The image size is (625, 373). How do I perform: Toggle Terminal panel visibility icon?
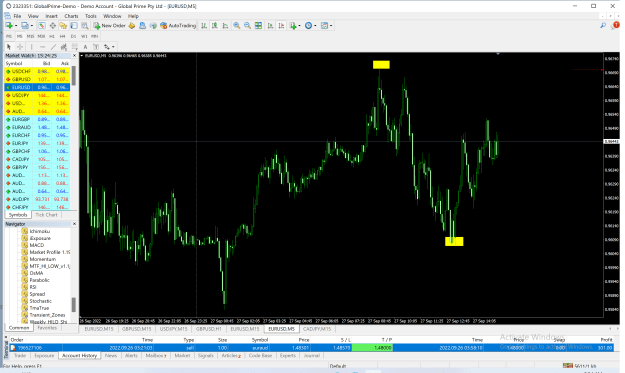pyautogui.click(x=74, y=26)
